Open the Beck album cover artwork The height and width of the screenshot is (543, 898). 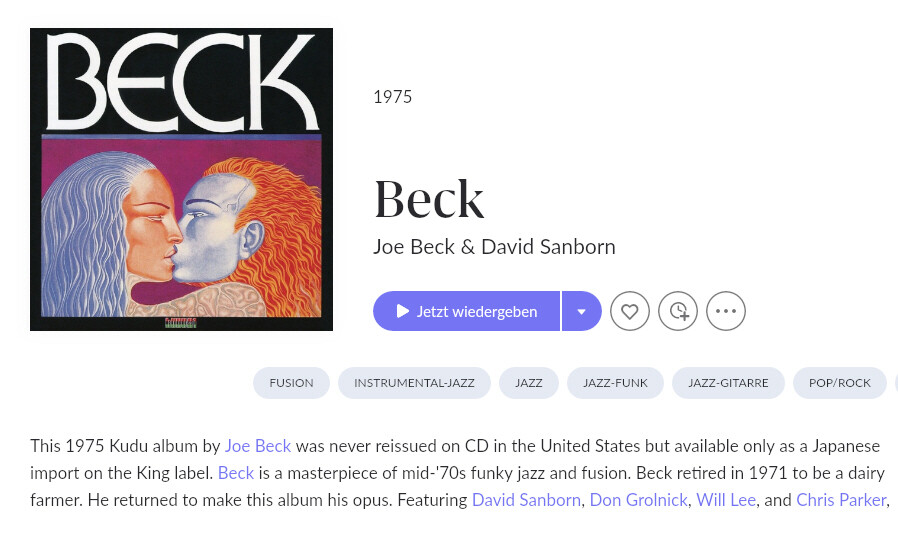181,179
